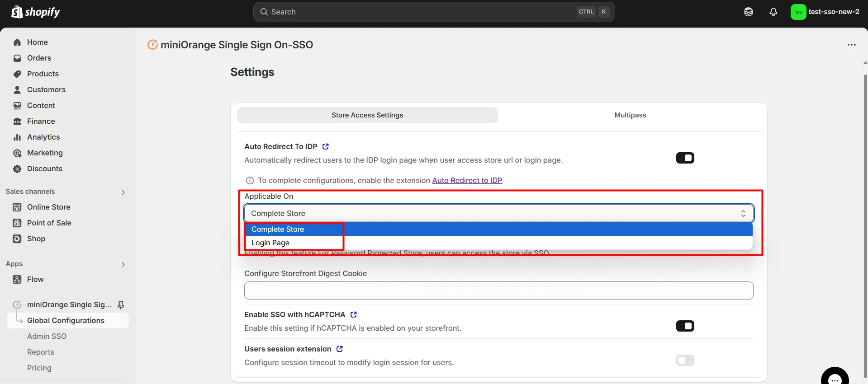Click the Orders sidebar icon

pyautogui.click(x=17, y=58)
